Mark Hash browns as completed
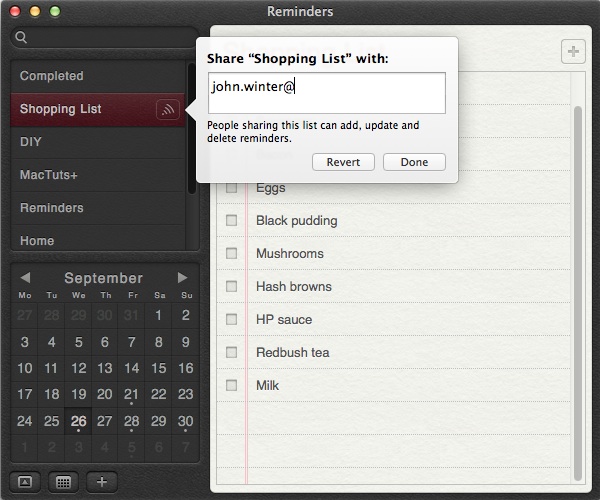 point(232,286)
